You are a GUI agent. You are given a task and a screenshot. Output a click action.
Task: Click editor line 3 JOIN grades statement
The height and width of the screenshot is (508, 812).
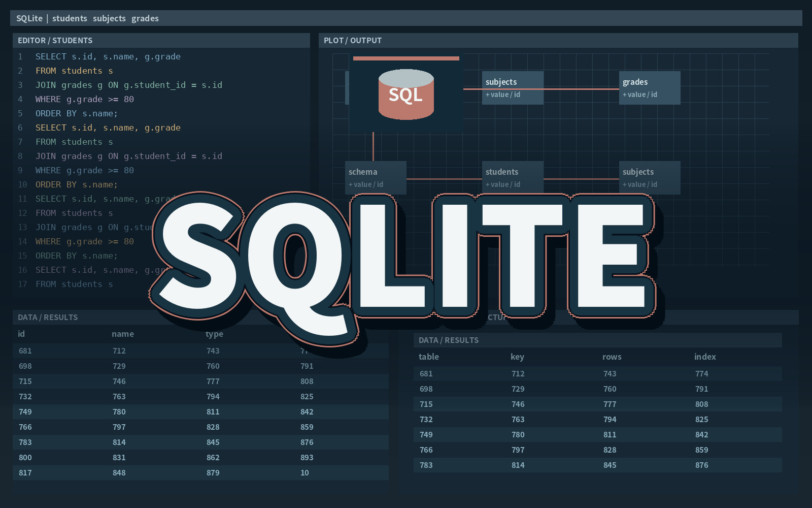129,85
